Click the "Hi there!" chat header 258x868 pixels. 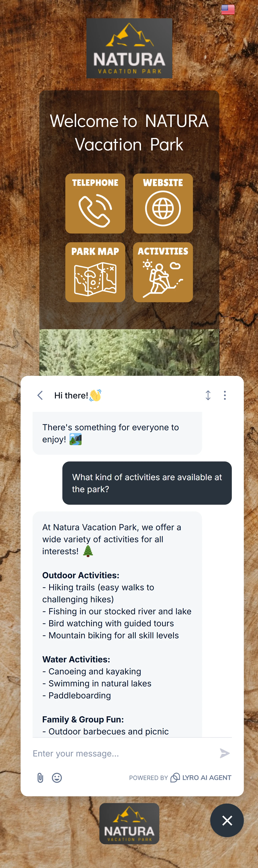click(78, 395)
